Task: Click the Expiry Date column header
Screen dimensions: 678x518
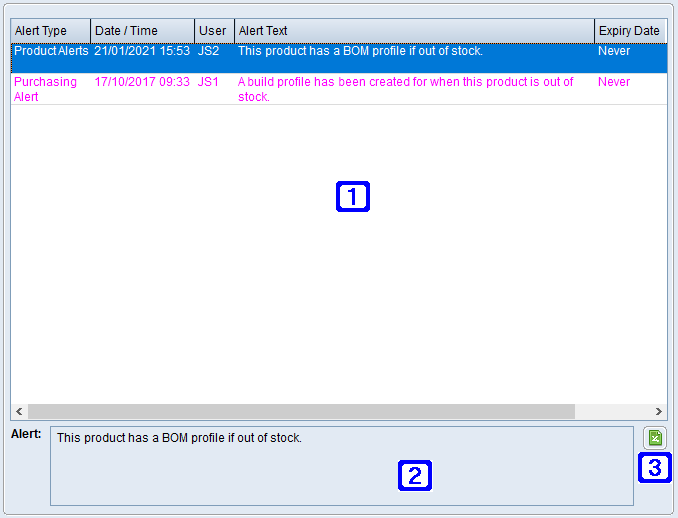Action: [x=629, y=31]
